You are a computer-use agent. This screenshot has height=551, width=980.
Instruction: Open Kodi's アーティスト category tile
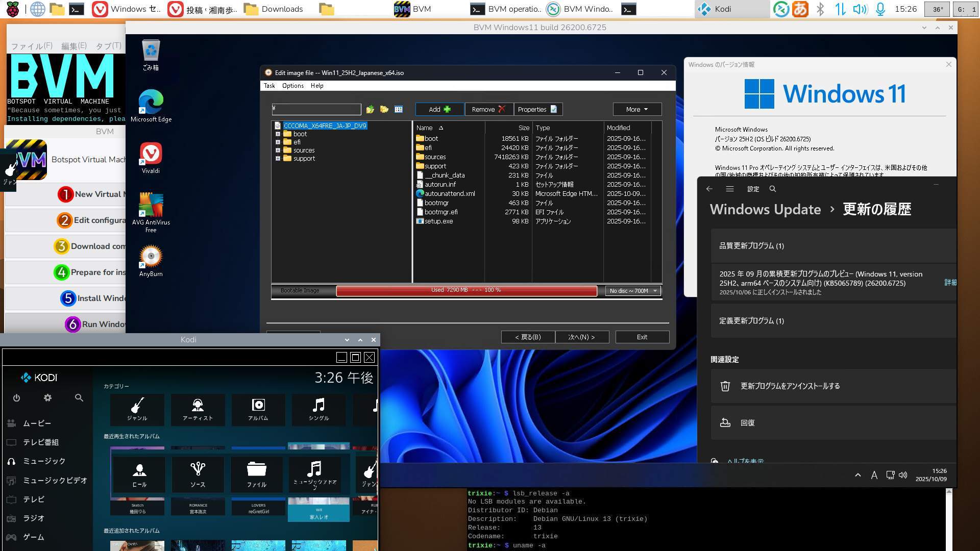(198, 409)
